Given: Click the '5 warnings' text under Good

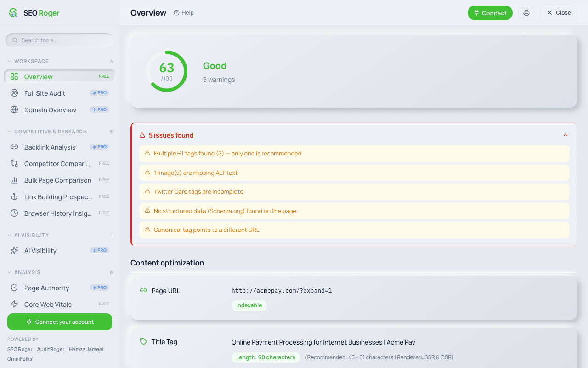Looking at the screenshot, I should click(x=219, y=80).
